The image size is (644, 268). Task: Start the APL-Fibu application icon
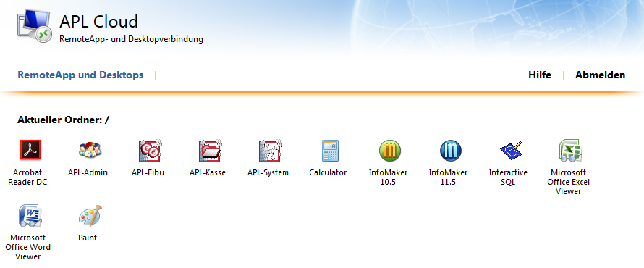[x=150, y=151]
